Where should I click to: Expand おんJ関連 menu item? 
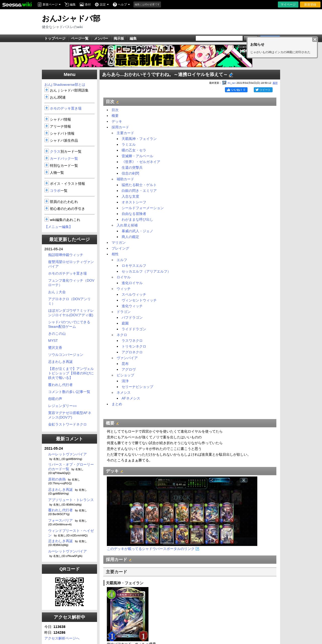pyautogui.click(x=47, y=97)
